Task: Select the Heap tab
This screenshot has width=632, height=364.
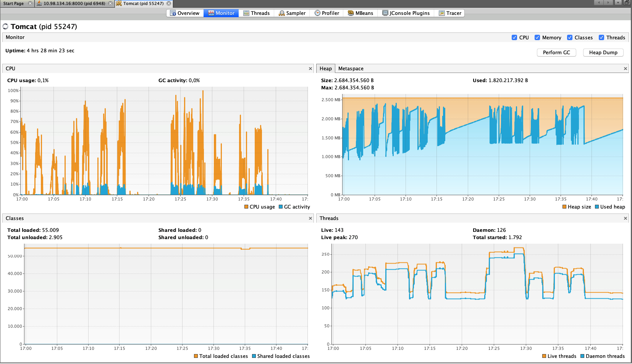Action: 326,69
